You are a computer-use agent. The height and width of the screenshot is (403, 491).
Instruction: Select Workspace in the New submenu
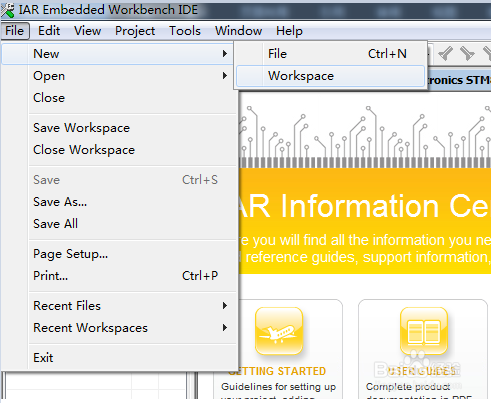click(330, 76)
